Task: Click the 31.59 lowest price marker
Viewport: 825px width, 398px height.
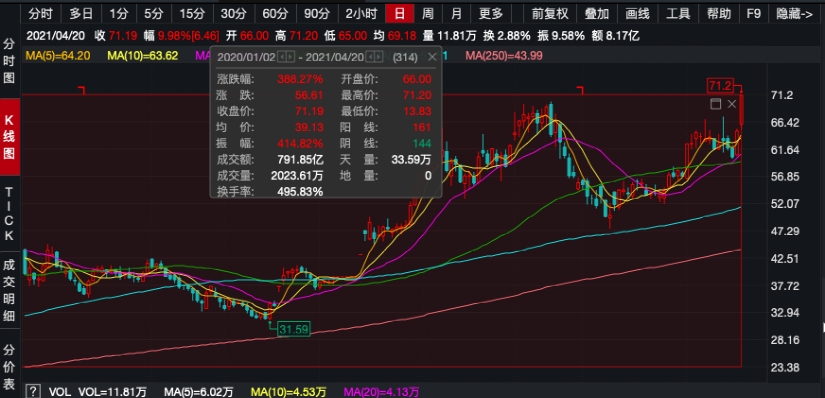Action: click(x=294, y=330)
